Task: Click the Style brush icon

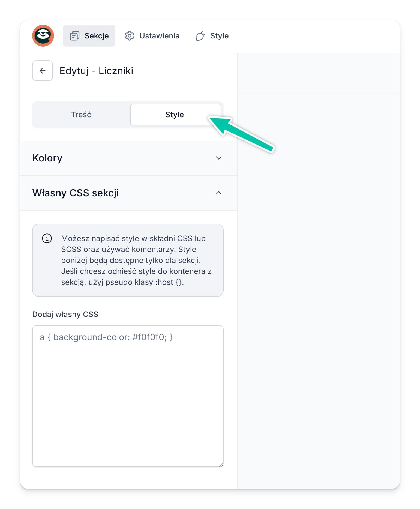Action: pyautogui.click(x=200, y=36)
